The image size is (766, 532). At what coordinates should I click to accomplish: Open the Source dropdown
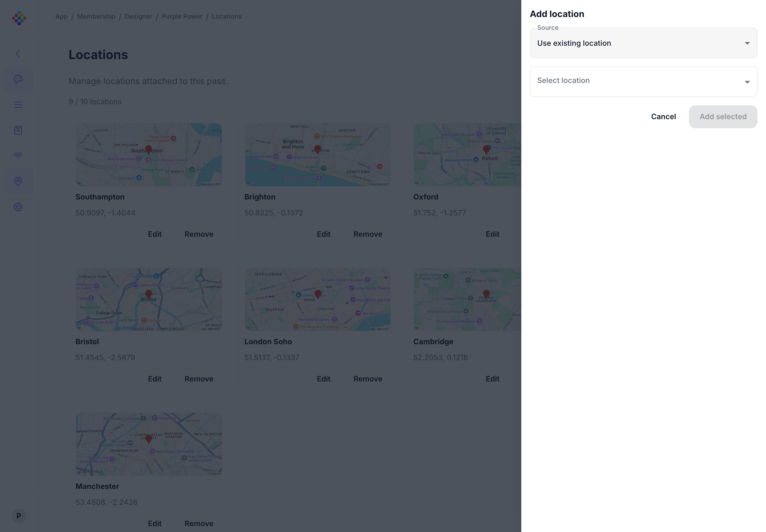tap(643, 43)
